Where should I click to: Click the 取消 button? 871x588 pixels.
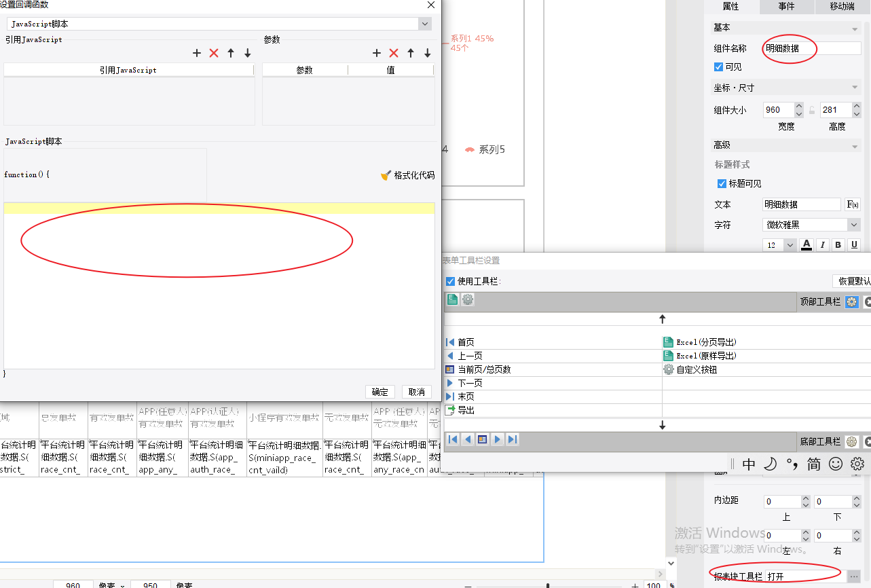[416, 392]
